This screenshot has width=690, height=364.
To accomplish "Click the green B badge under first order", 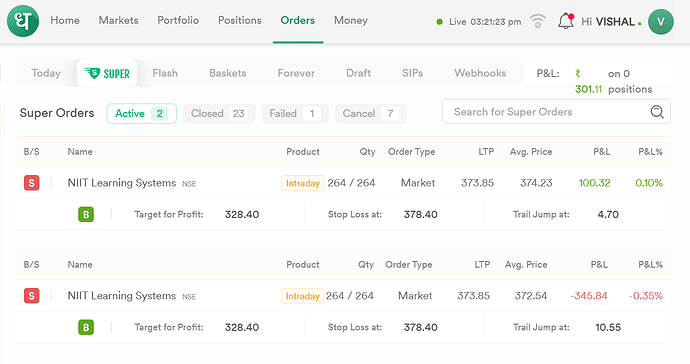I will pyautogui.click(x=86, y=214).
